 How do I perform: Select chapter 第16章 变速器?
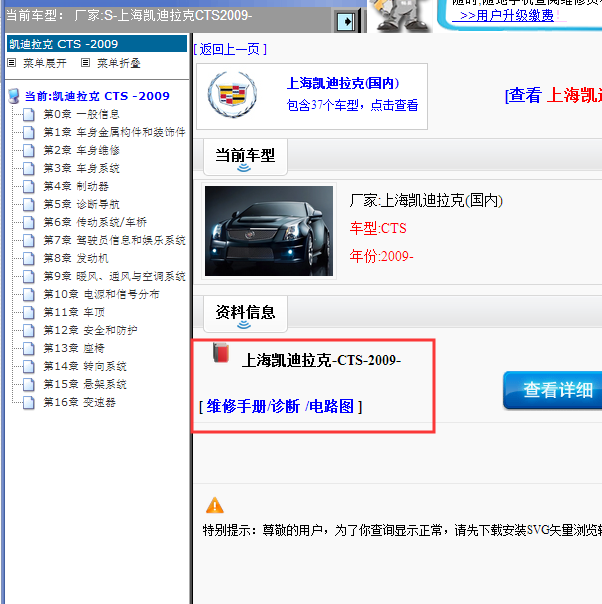(79, 402)
